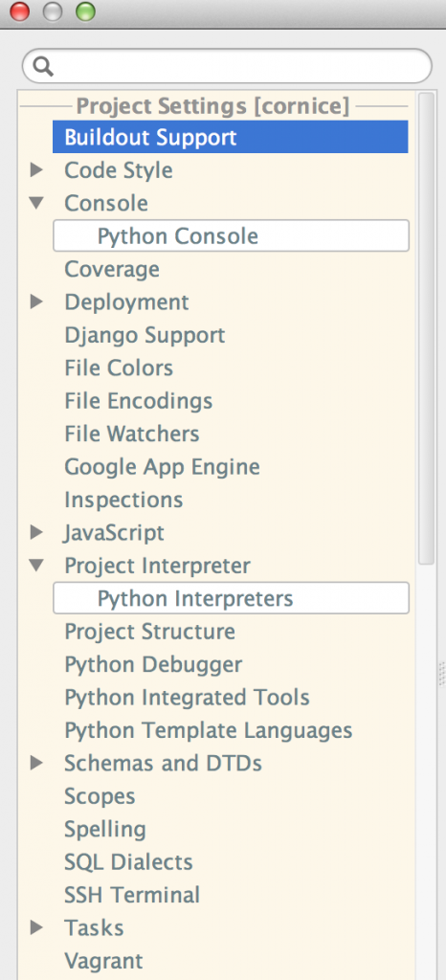Image resolution: width=446 pixels, height=980 pixels.
Task: Expand the Deployment settings group
Action: (37, 302)
